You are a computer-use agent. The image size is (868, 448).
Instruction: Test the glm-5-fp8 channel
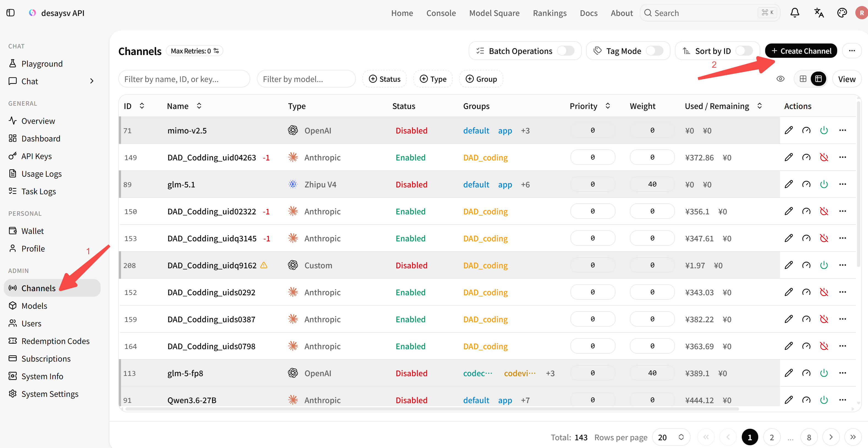pyautogui.click(x=806, y=373)
